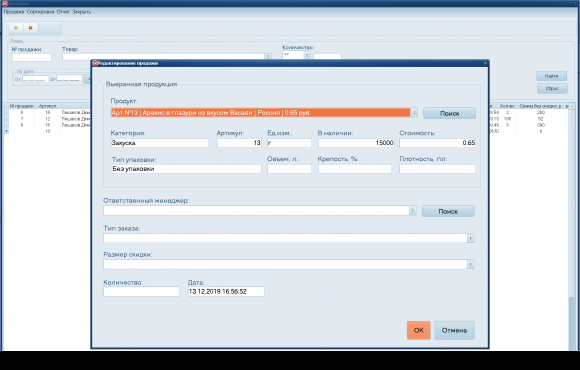This screenshot has height=370, width=580.
Task: Click the Отмена button
Action: coord(454,330)
